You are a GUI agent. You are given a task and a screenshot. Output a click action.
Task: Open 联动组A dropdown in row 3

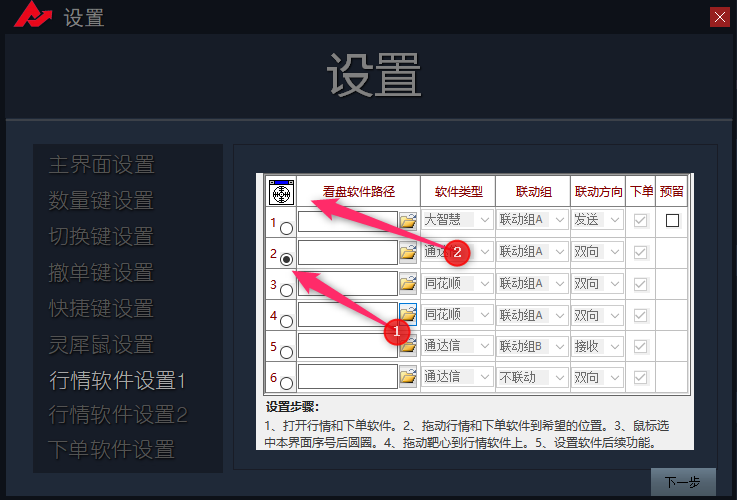click(x=532, y=284)
